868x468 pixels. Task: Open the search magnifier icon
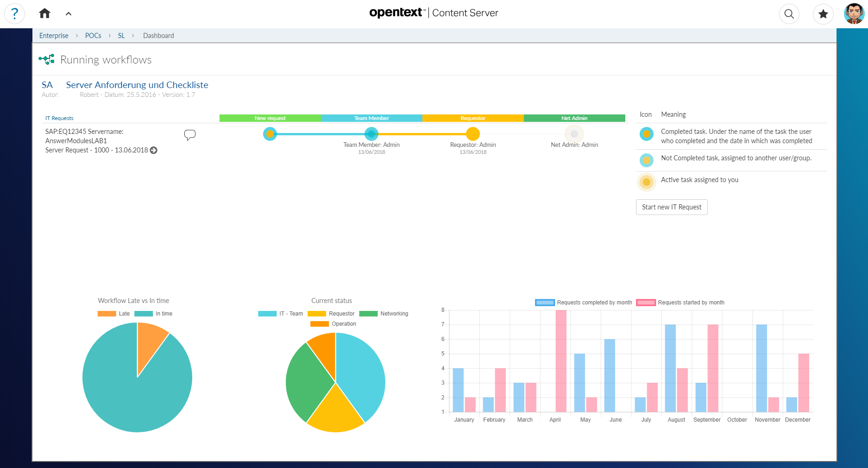789,14
